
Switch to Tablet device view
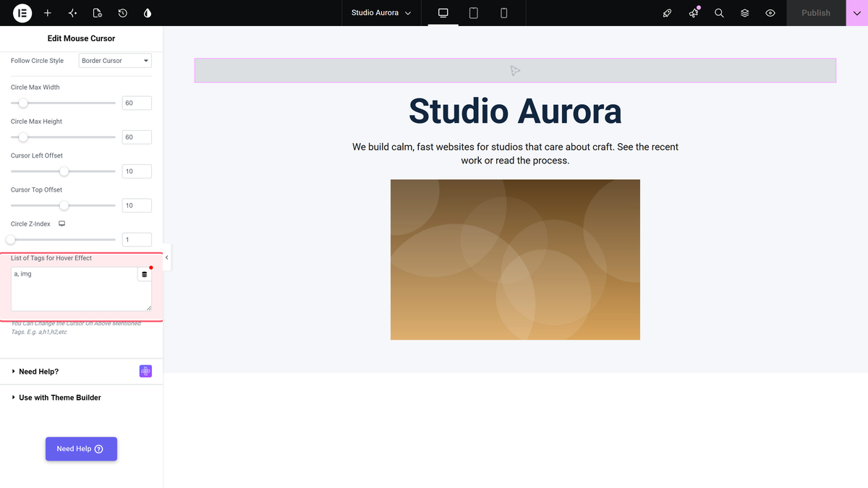[474, 13]
